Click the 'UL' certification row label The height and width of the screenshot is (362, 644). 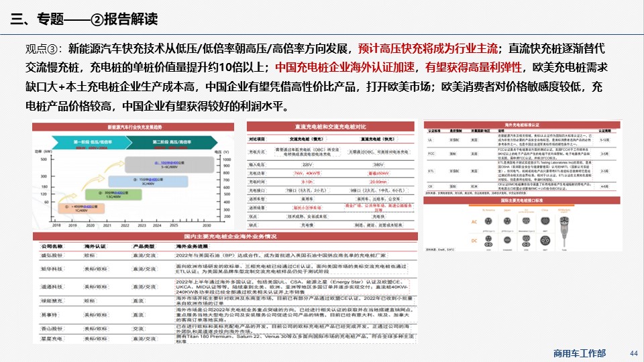pyautogui.click(x=430, y=140)
